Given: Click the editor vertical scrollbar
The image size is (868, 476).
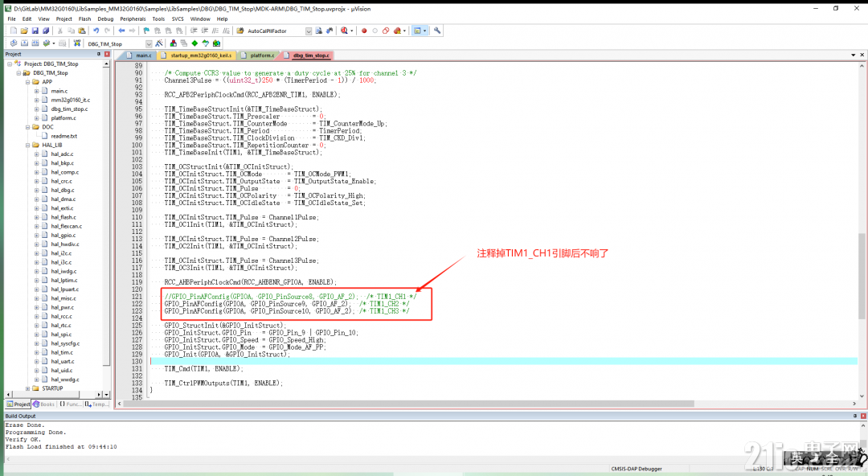Looking at the screenshot, I should click(x=862, y=276).
